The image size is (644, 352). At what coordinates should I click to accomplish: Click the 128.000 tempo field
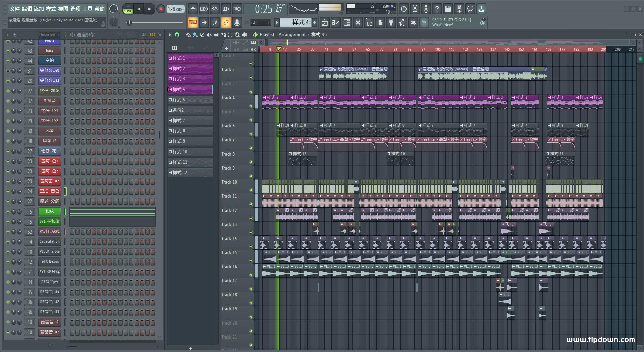point(176,9)
